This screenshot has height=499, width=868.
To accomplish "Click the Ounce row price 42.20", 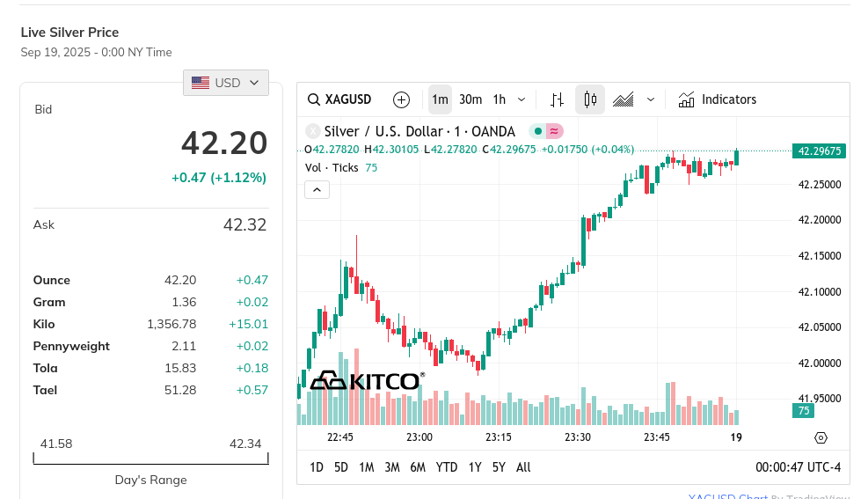I will coord(180,280).
